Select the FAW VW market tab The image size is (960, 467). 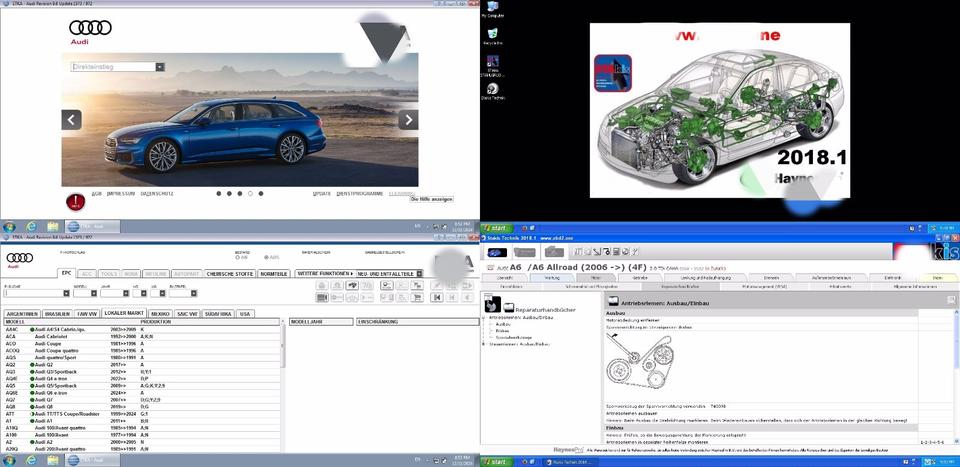point(87,313)
